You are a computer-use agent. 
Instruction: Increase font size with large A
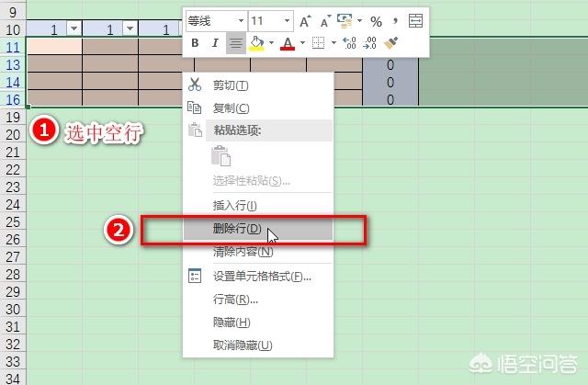[305, 21]
